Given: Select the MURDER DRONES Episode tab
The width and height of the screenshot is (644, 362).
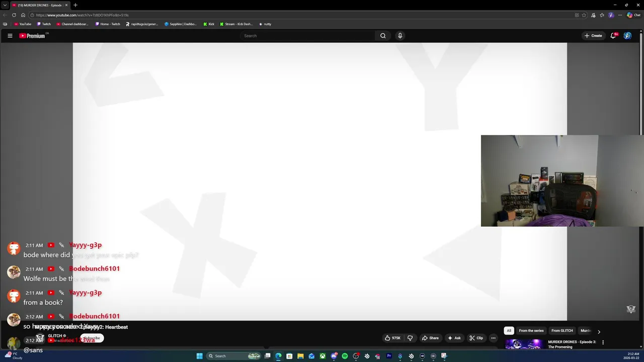Looking at the screenshot, I should point(40,5).
